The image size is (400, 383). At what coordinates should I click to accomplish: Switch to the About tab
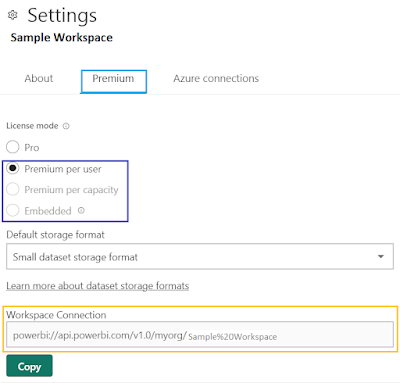pos(39,78)
